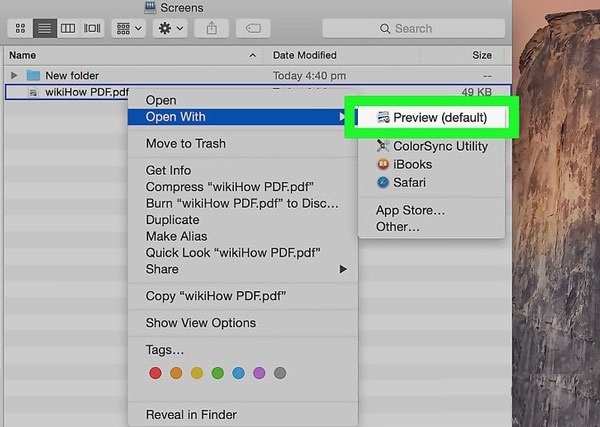
Task: Click Get Info in context menu
Action: click(x=168, y=170)
